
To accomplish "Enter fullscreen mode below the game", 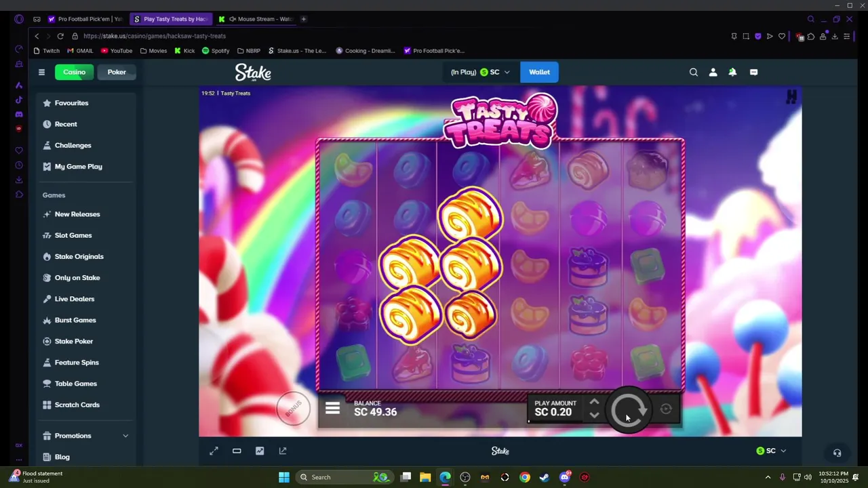I will point(214,451).
